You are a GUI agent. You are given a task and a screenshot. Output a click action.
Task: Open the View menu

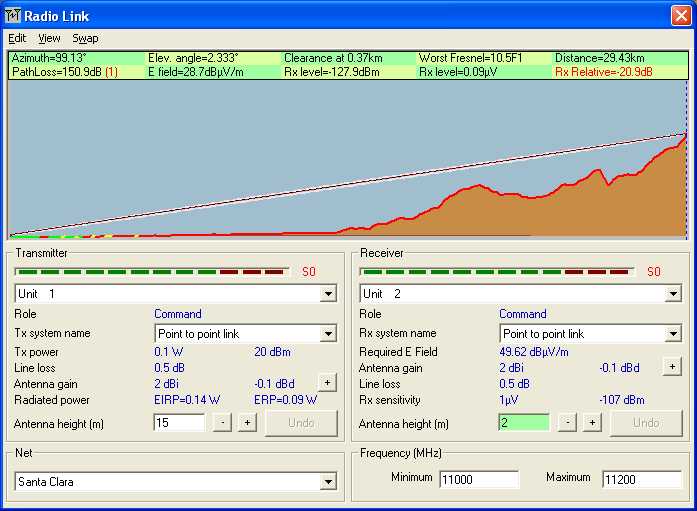pyautogui.click(x=49, y=38)
